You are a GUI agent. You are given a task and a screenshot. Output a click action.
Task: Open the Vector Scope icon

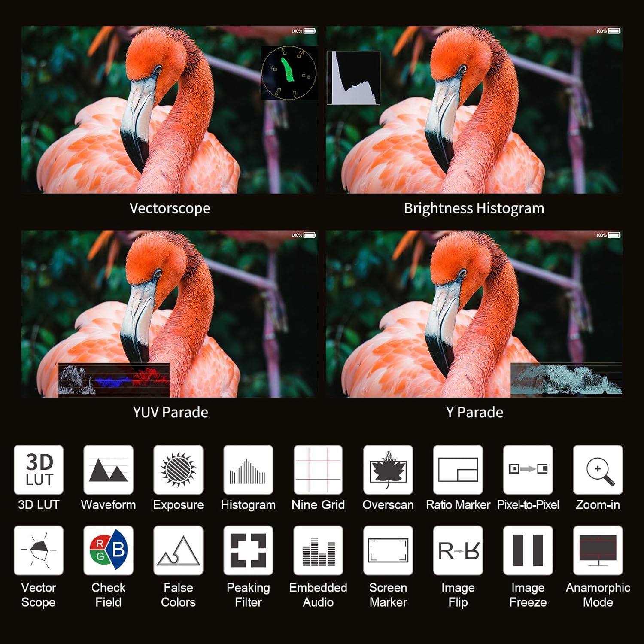tap(39, 550)
